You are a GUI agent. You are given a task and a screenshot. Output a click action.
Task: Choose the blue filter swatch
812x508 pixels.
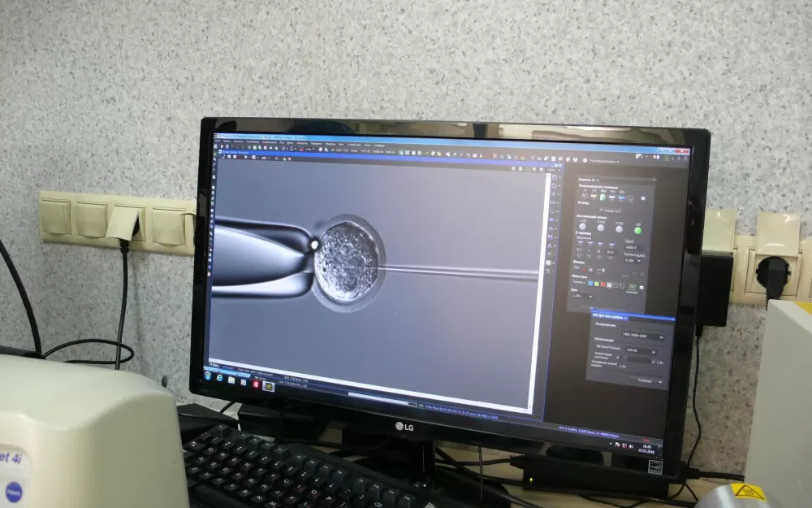point(590,283)
